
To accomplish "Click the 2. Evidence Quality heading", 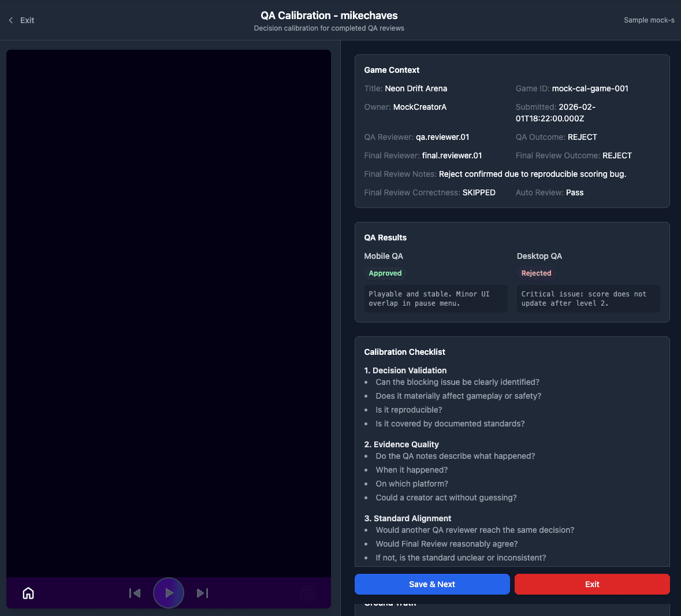I will 401,444.
